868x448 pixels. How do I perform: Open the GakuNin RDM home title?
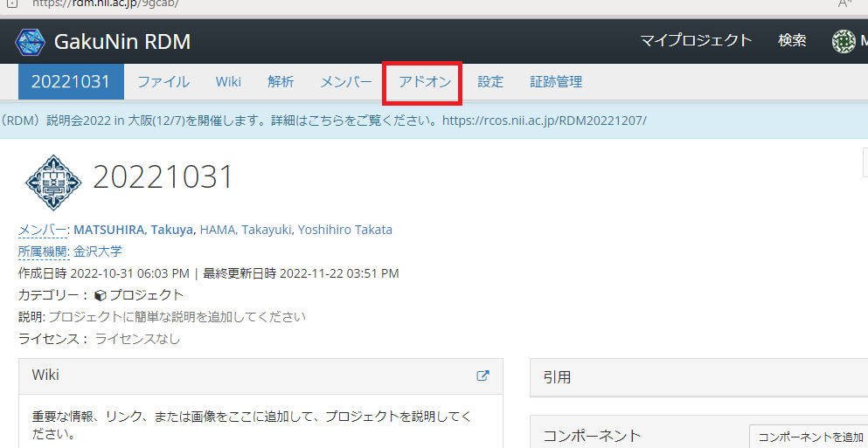pos(122,42)
